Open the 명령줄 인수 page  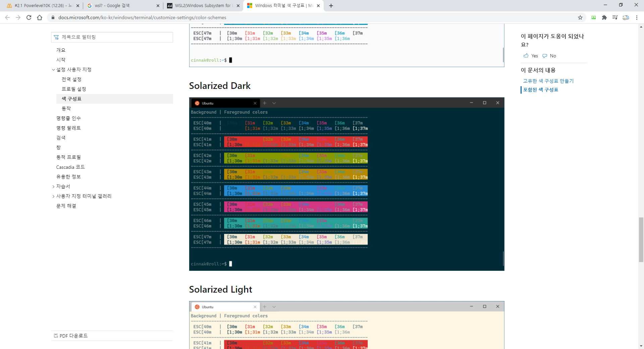tap(68, 118)
